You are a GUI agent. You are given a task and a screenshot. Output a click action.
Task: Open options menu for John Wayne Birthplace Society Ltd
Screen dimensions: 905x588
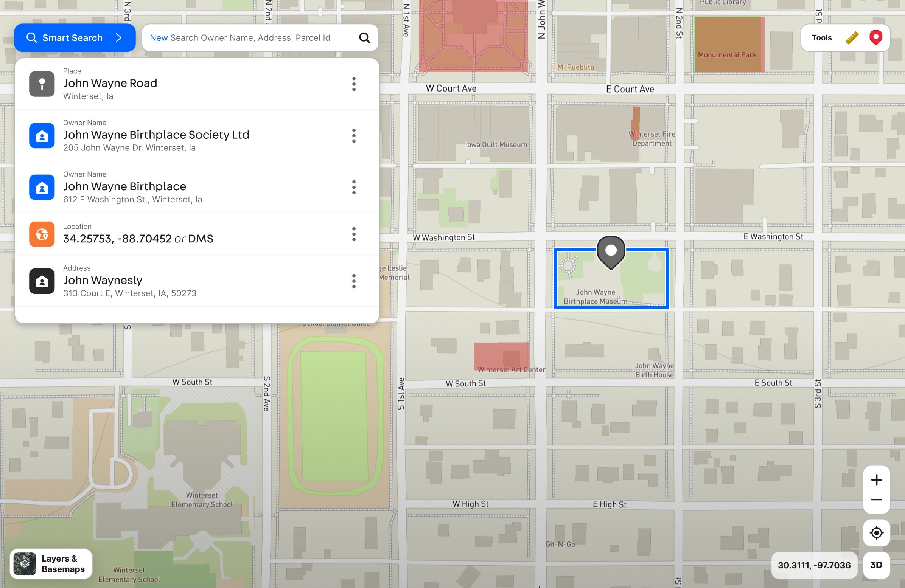[x=354, y=136]
